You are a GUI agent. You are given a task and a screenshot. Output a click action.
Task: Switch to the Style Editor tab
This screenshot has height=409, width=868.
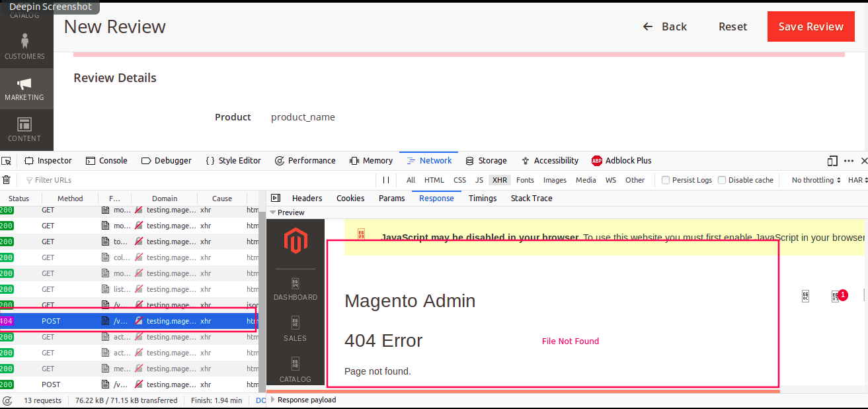233,161
